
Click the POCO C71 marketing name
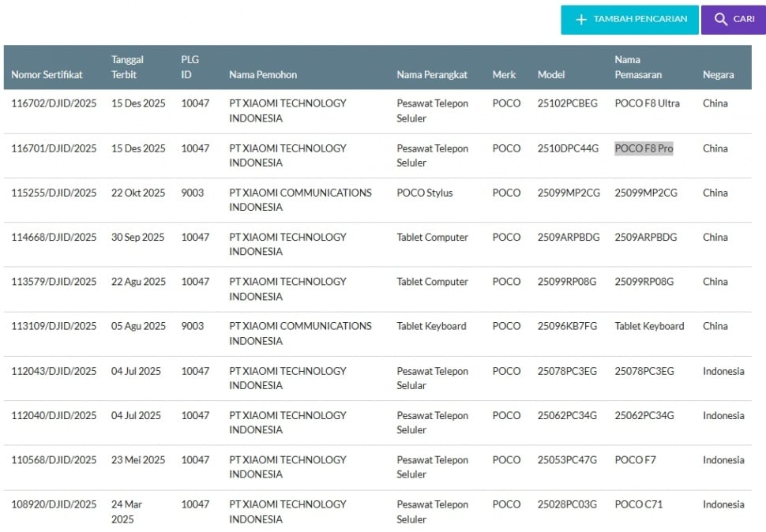pyautogui.click(x=637, y=504)
